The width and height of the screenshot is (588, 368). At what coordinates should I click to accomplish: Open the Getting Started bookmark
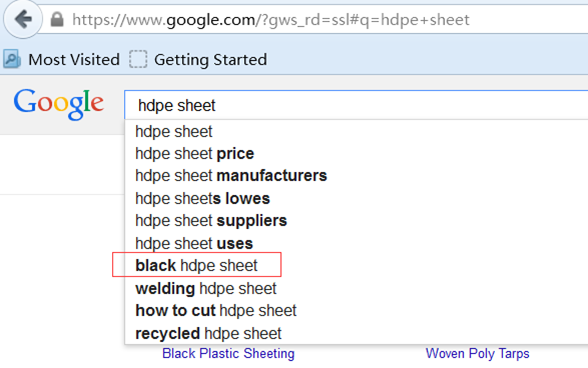pos(198,60)
